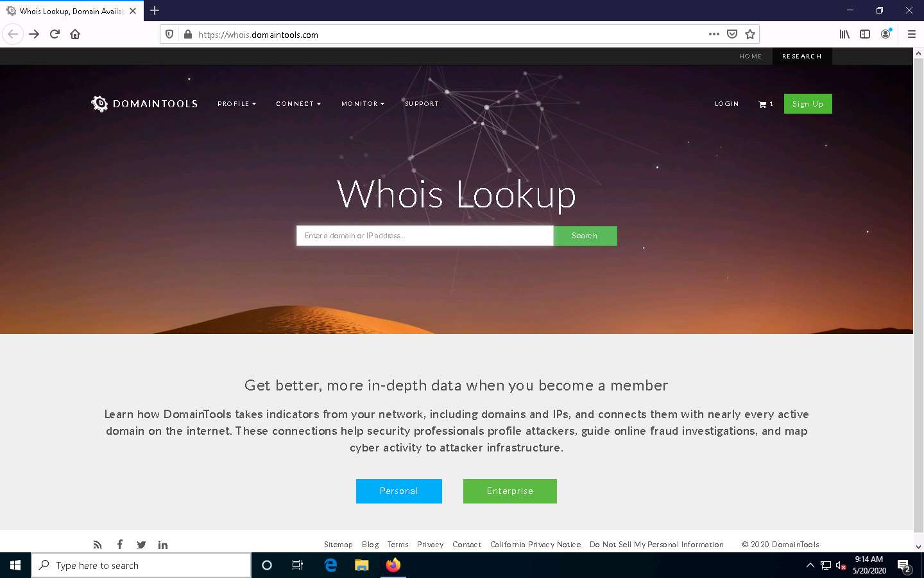Screen dimensions: 924x578
Task: Click the Windows taskbar search box
Action: point(141,565)
